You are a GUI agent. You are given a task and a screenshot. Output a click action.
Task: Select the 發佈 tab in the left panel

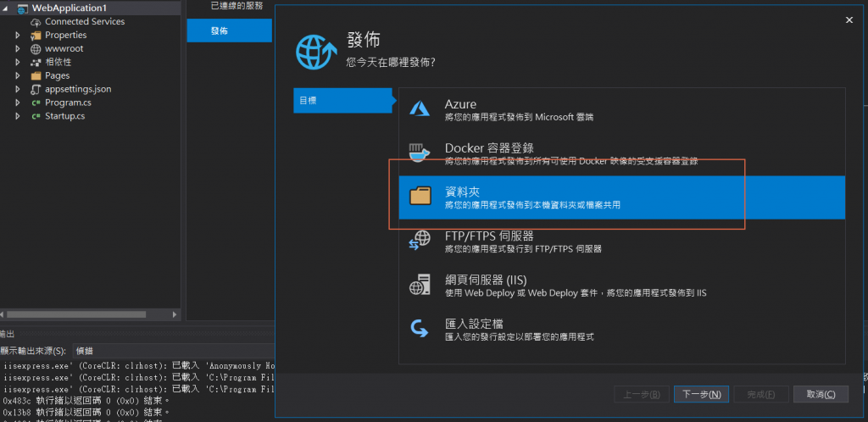pos(230,31)
